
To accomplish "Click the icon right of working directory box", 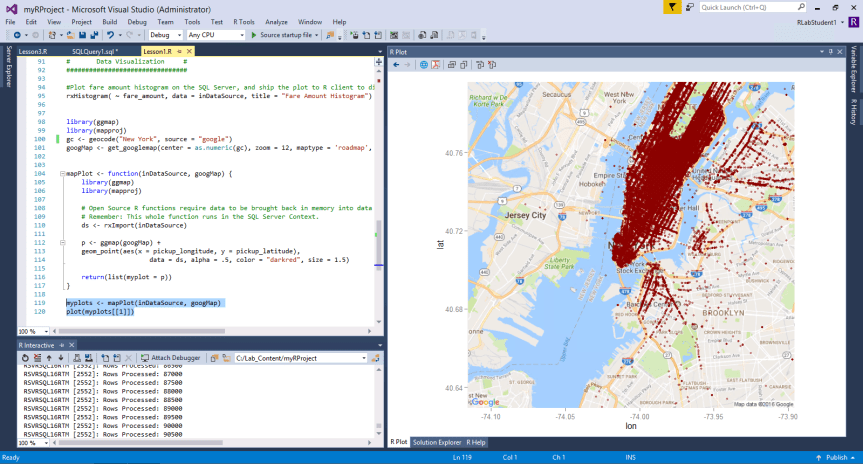I will (375, 358).
